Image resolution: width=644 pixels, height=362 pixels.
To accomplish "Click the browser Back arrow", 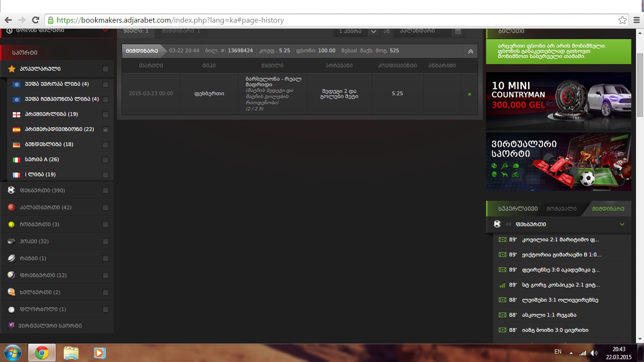I will point(8,20).
